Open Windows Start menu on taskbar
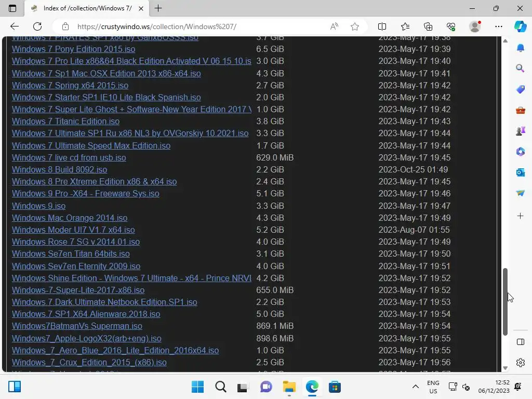Viewport: 532px width, 399px height. pos(198,387)
